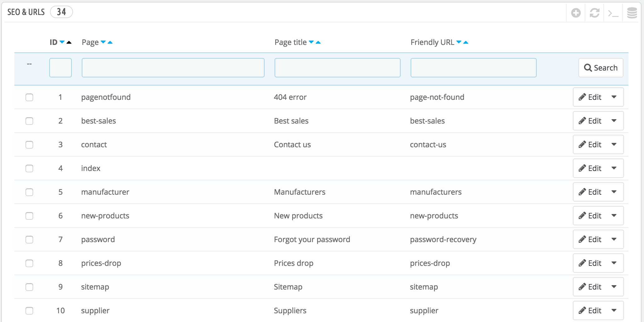Image resolution: width=644 pixels, height=322 pixels.
Task: Open the SQL query terminal icon
Action: [x=613, y=13]
